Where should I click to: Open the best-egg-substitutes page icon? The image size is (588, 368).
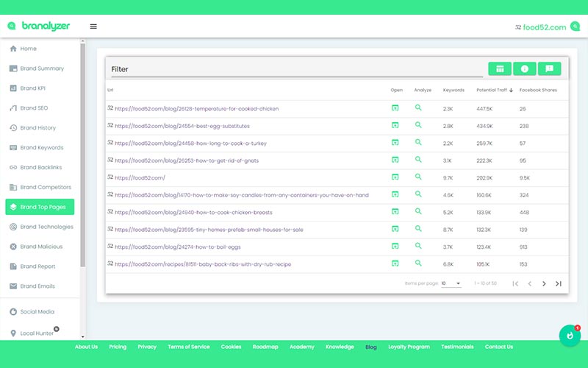(395, 125)
